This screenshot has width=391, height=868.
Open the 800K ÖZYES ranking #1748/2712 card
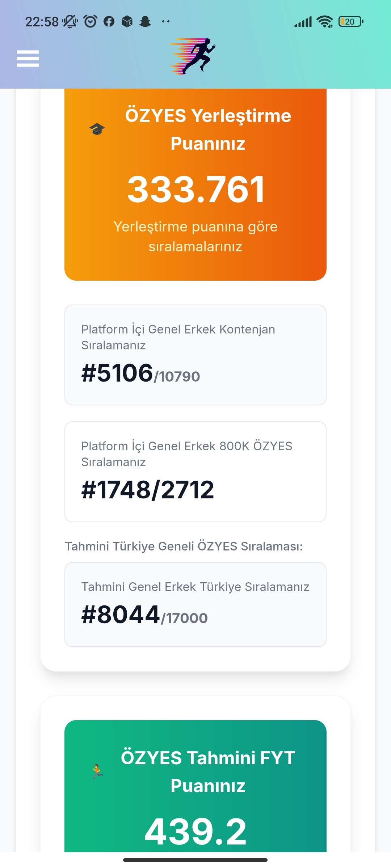pyautogui.click(x=195, y=472)
